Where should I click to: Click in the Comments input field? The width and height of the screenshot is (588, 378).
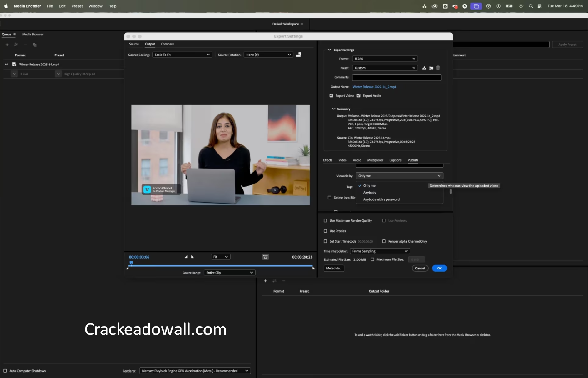point(396,77)
